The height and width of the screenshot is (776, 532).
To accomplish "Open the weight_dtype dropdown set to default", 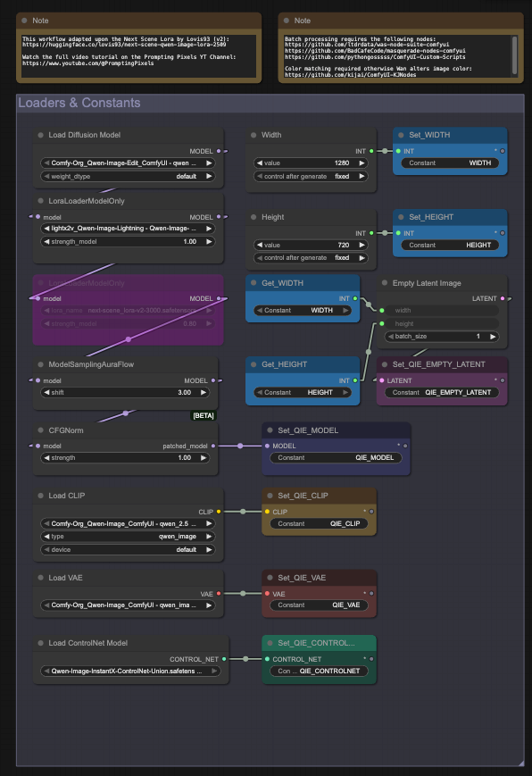I will point(128,177).
